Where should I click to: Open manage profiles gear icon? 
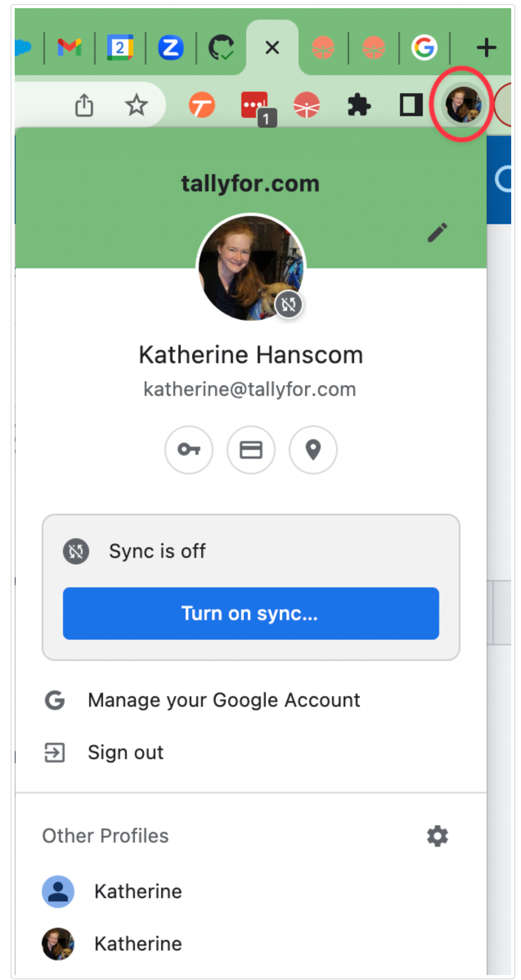437,836
